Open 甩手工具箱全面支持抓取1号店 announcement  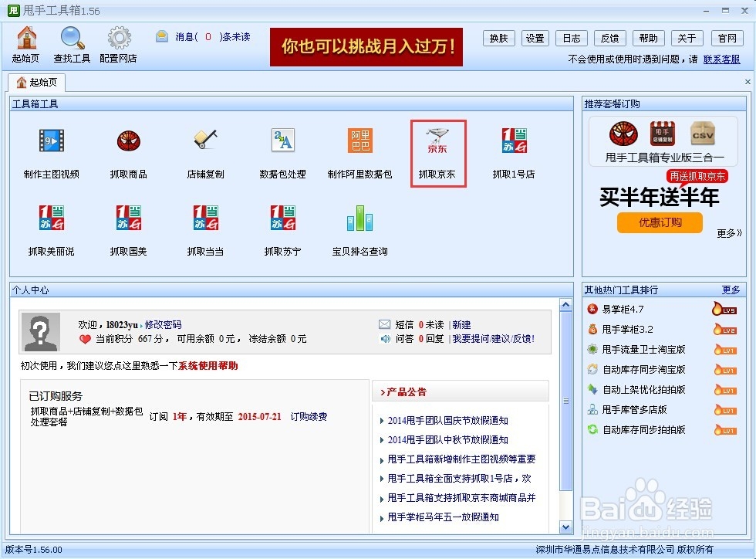coord(459,479)
